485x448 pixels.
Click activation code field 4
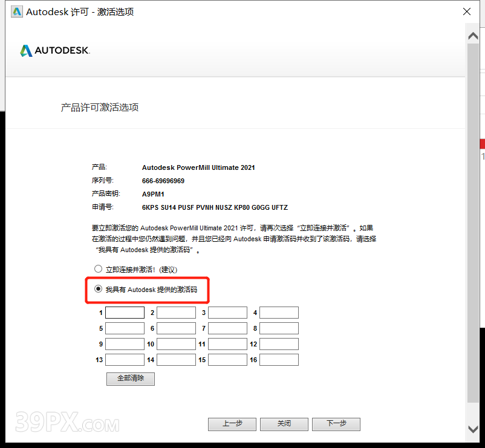[279, 313]
